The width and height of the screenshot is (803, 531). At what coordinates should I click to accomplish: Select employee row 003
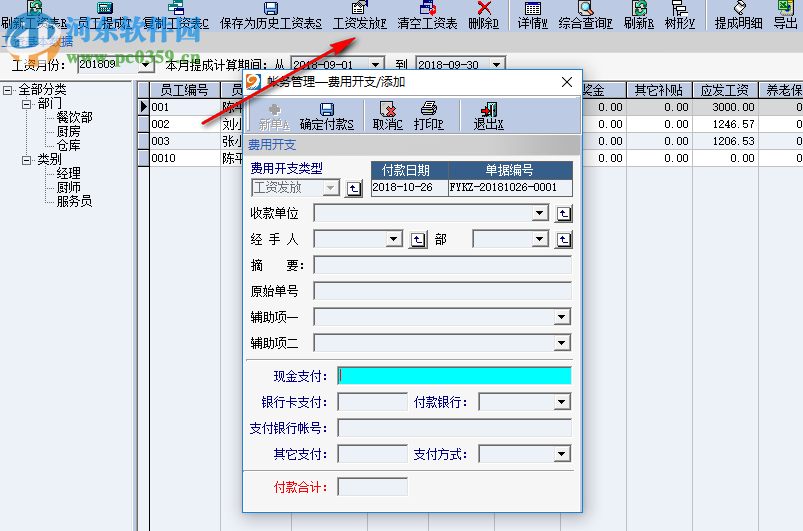[185, 141]
